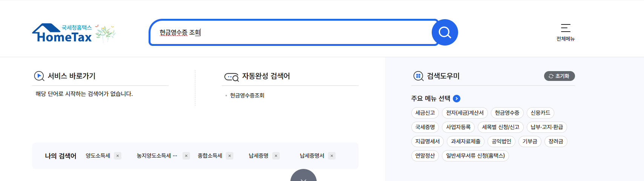Remove 양도소득세 from my searches

(x=118, y=156)
